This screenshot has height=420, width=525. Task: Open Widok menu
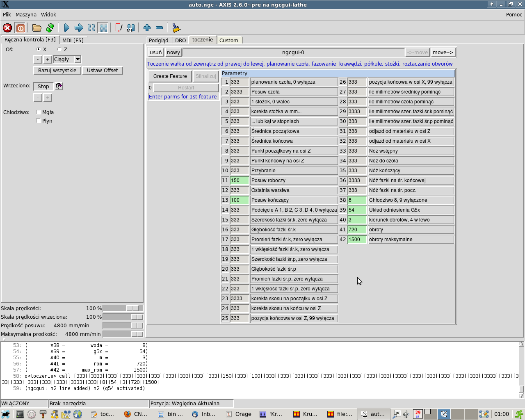click(x=48, y=14)
